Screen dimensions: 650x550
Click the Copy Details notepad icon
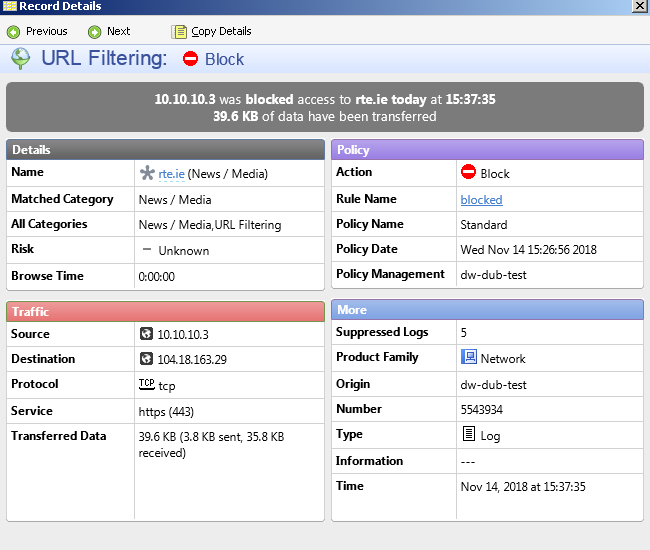point(179,31)
